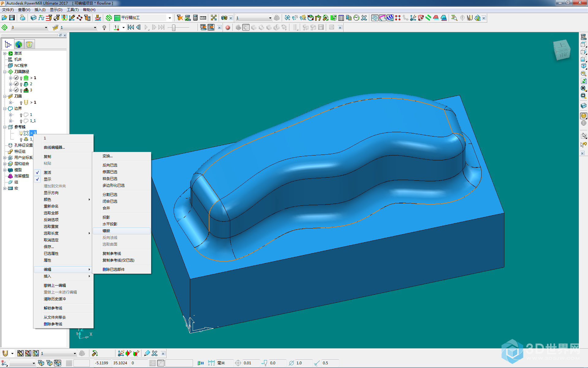Save the project with floppy disk icon
The width and height of the screenshot is (588, 368).
tap(12, 18)
